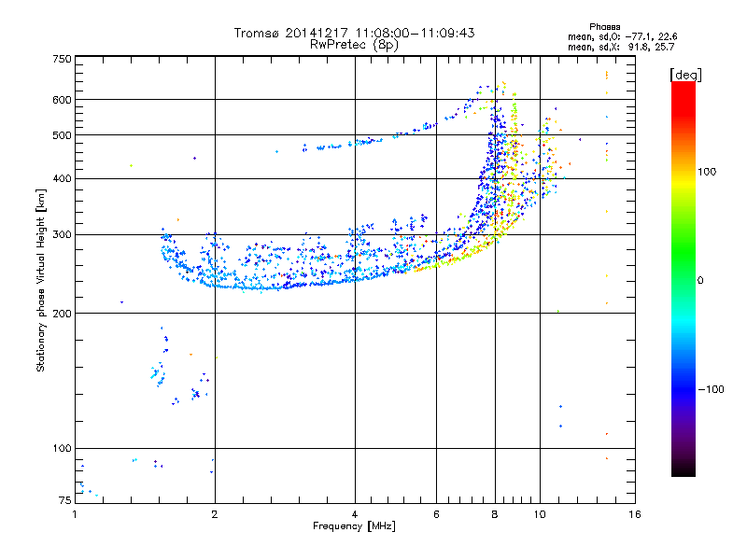Click the y-axis tick label '75'
747x560 pixels.
65,500
